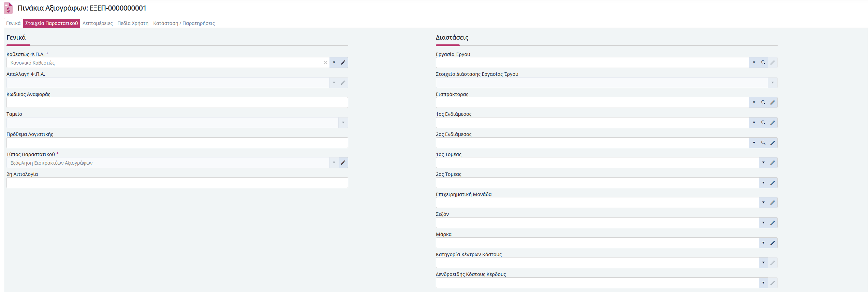
Task: Expand the Εργασία Έργου dropdown arrow
Action: (754, 62)
